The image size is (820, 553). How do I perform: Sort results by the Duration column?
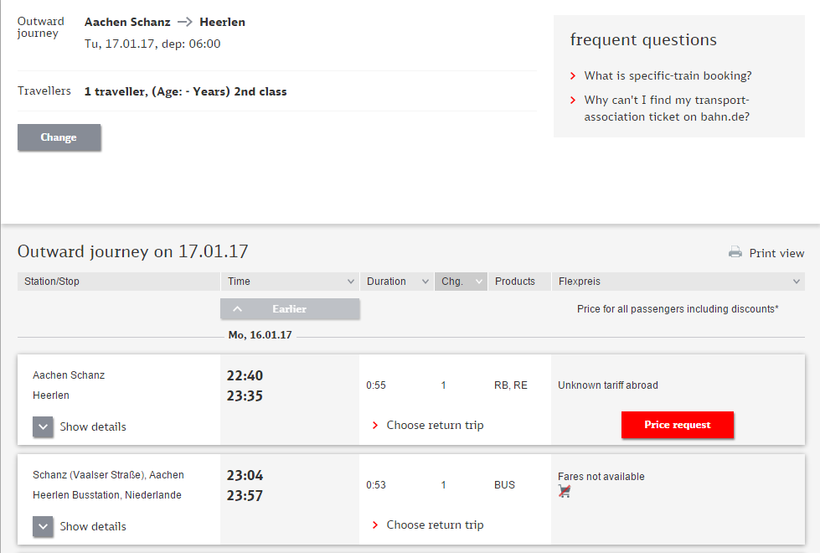[397, 282]
